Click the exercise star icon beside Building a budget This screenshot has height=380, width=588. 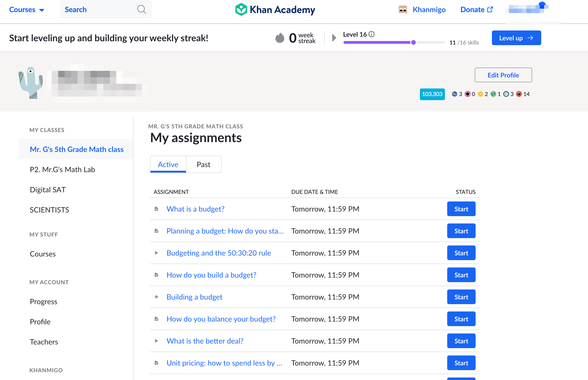(156, 297)
